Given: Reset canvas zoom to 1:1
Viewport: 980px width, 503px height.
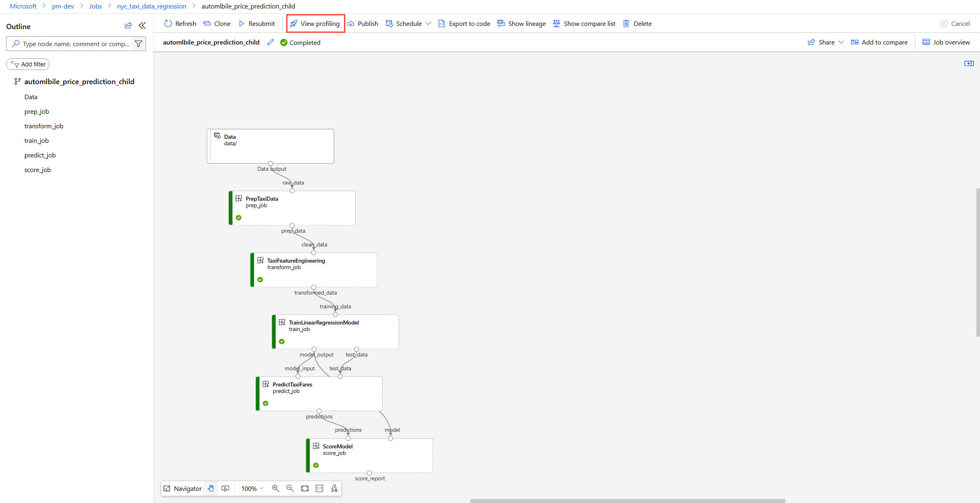Looking at the screenshot, I should pyautogui.click(x=319, y=488).
